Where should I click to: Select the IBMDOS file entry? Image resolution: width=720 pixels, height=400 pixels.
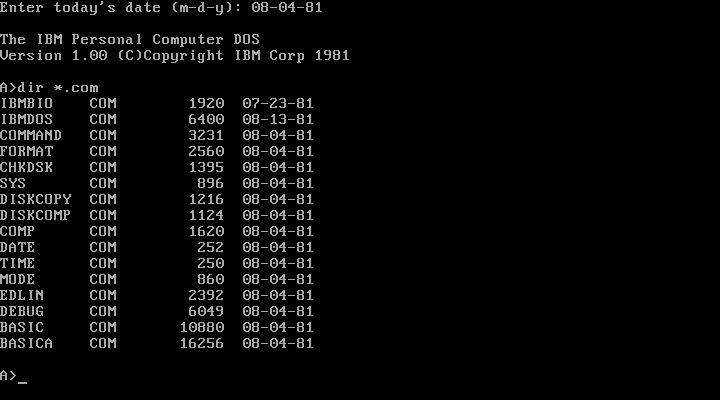157,119
